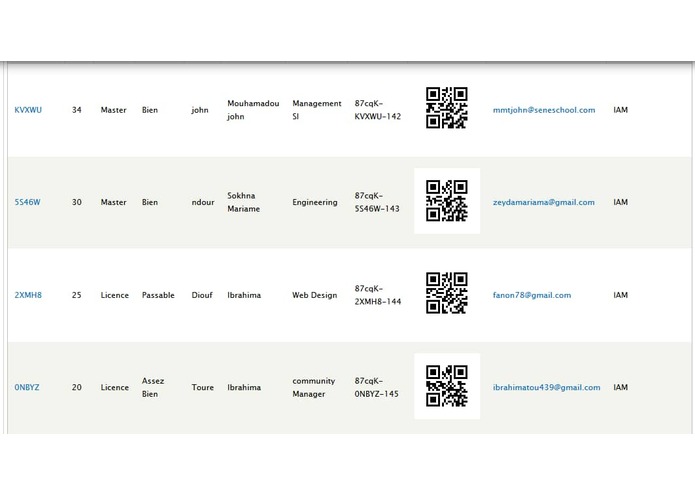Click the ibrahimatou439@gmail.com email link
Screen dimensions: 695x494
point(547,387)
